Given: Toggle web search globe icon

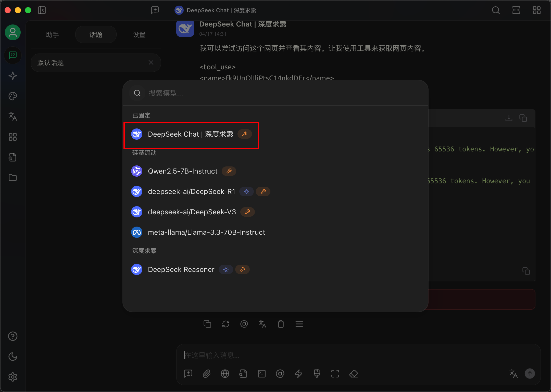Looking at the screenshot, I should 225,374.
